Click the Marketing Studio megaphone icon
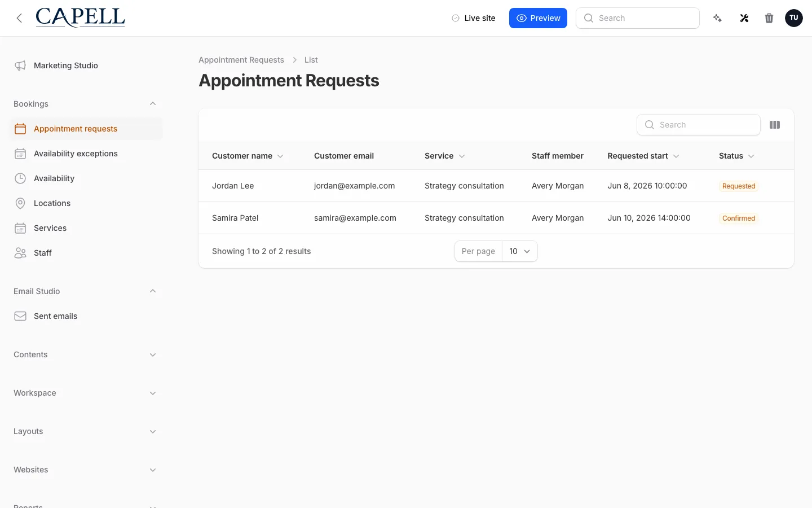Viewport: 812px width, 508px height. (20, 65)
